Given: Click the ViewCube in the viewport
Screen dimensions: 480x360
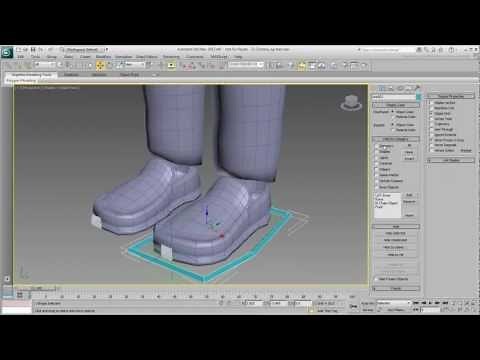Looking at the screenshot, I should click(x=351, y=102).
